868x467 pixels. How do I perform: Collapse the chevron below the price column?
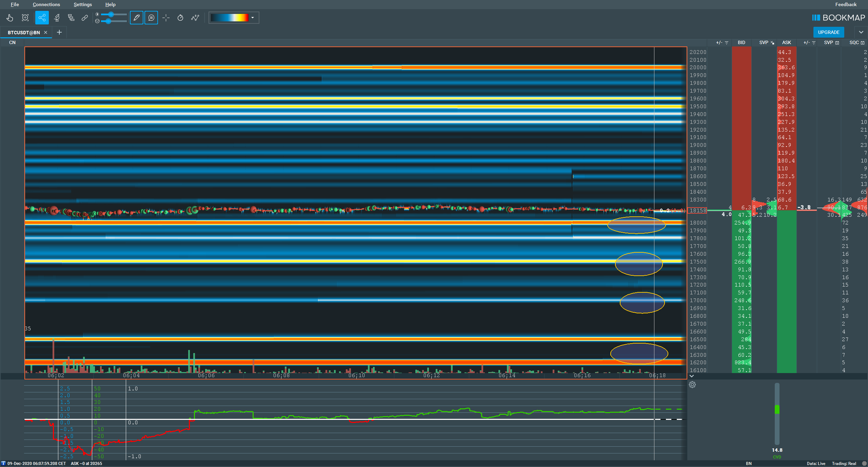(x=692, y=376)
